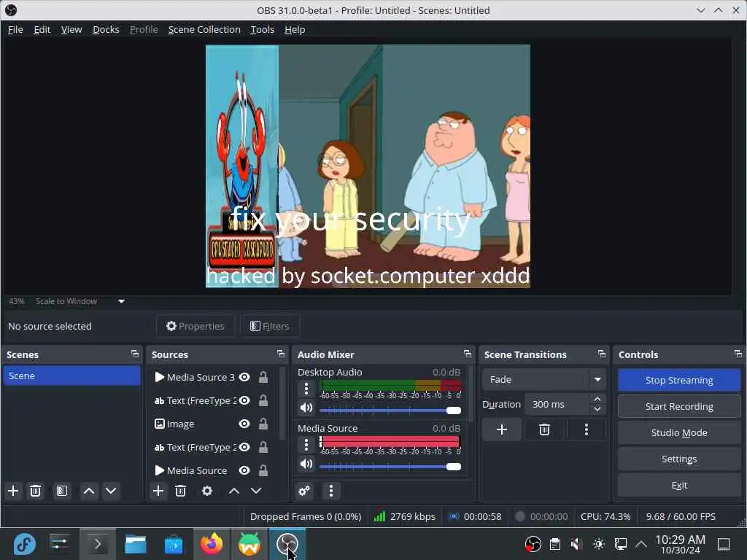Open advanced audio properties gears icon
This screenshot has width=747, height=560.
pos(304,491)
